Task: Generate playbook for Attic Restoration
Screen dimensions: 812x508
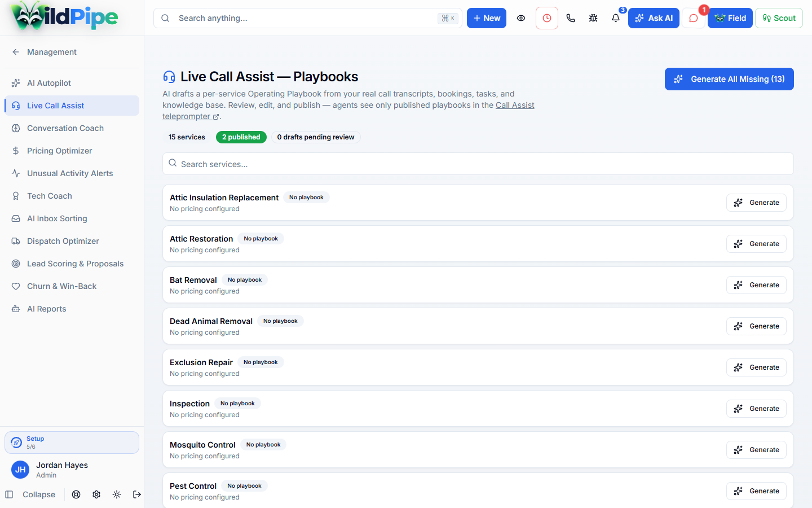Action: (x=756, y=244)
